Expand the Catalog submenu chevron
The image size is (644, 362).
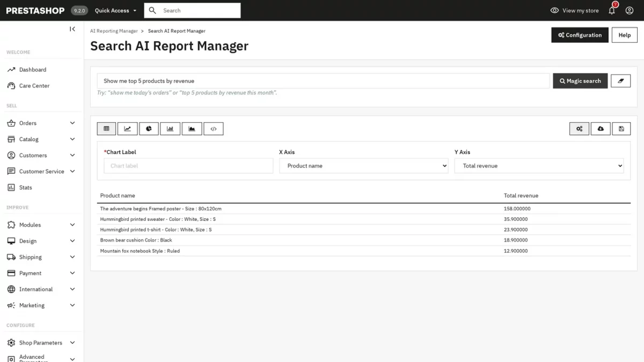72,139
